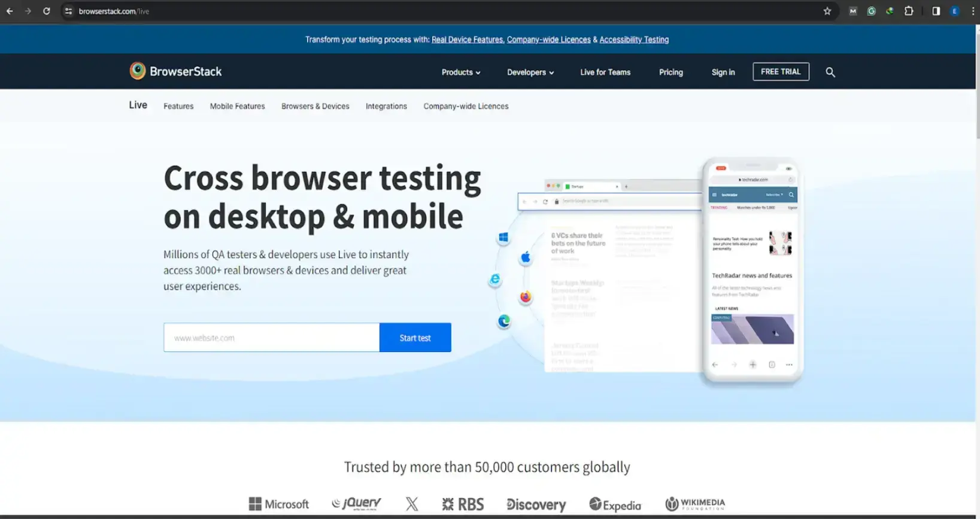The width and height of the screenshot is (980, 519).
Task: Click the Firefox icon in hero graphic
Action: [x=526, y=298]
